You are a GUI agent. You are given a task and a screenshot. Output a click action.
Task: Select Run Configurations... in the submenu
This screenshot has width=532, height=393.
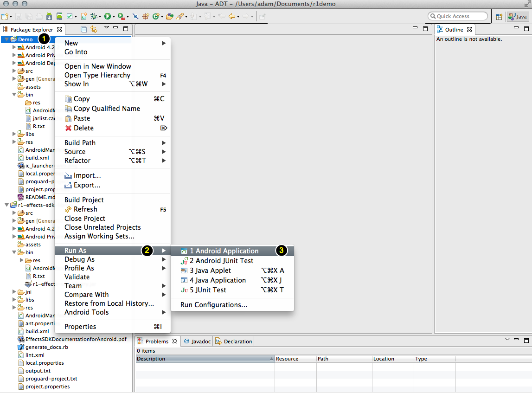point(214,305)
